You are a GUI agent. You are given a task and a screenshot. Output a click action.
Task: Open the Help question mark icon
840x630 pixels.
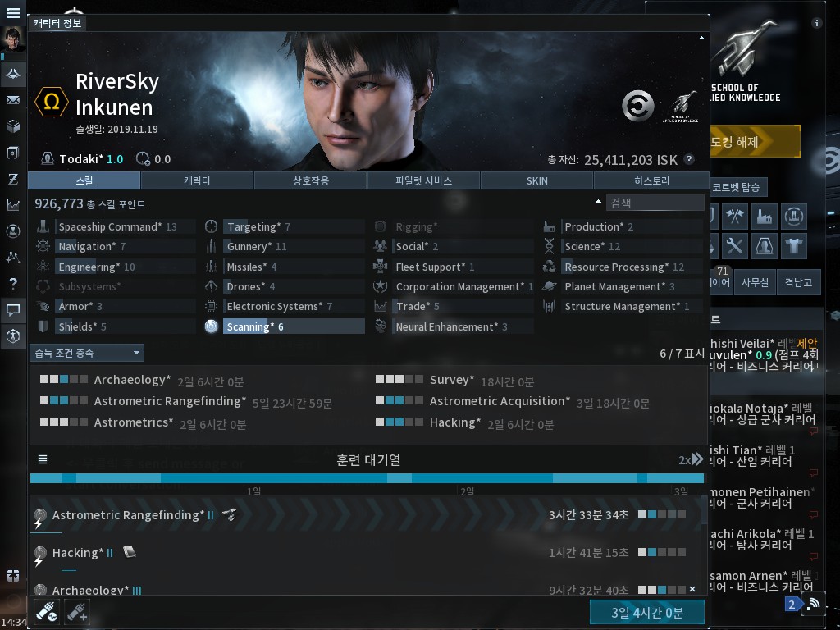pyautogui.click(x=13, y=284)
